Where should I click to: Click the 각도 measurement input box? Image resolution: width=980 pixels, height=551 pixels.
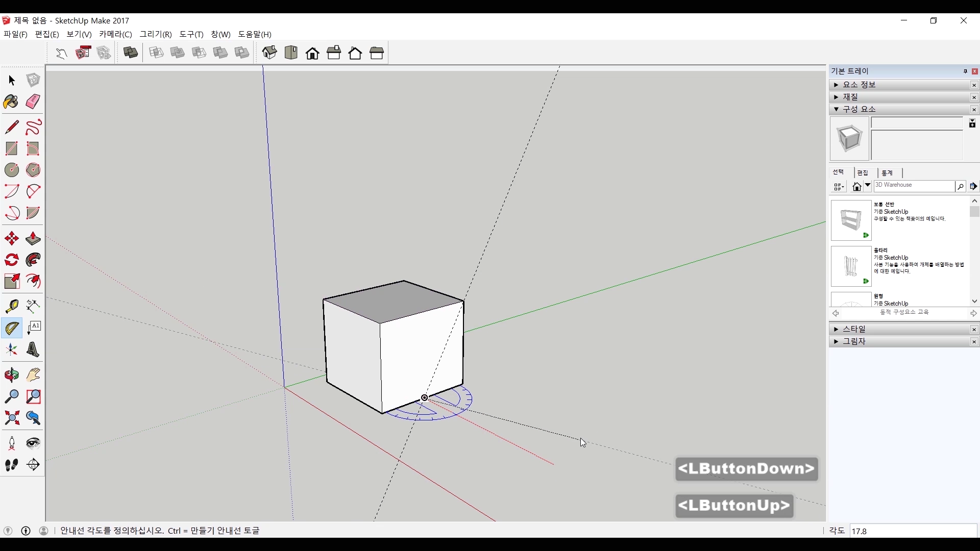click(x=913, y=531)
